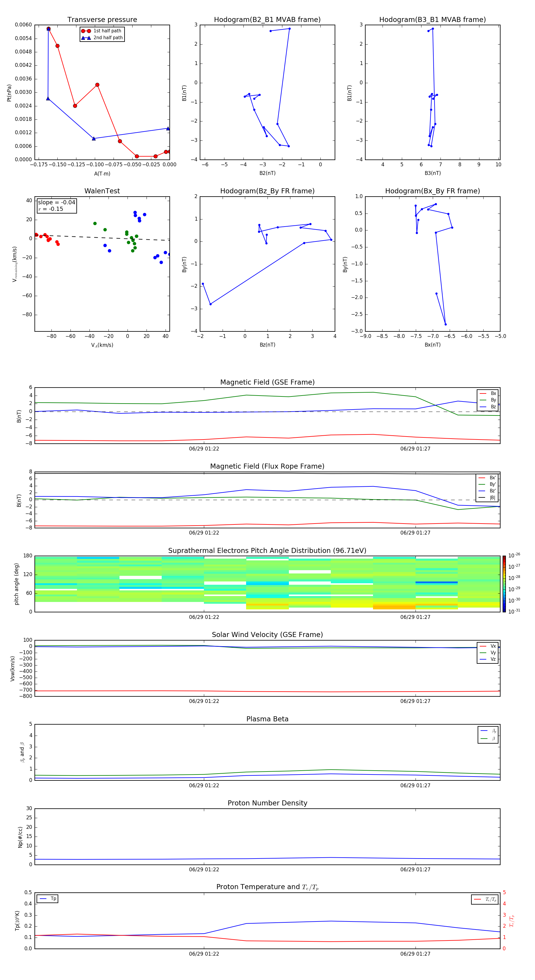Screen dimensions: 535x980
Task: Select the 'Hodogram(B2_B1 MVAB frame)' title
Action: pyautogui.click(x=267, y=20)
